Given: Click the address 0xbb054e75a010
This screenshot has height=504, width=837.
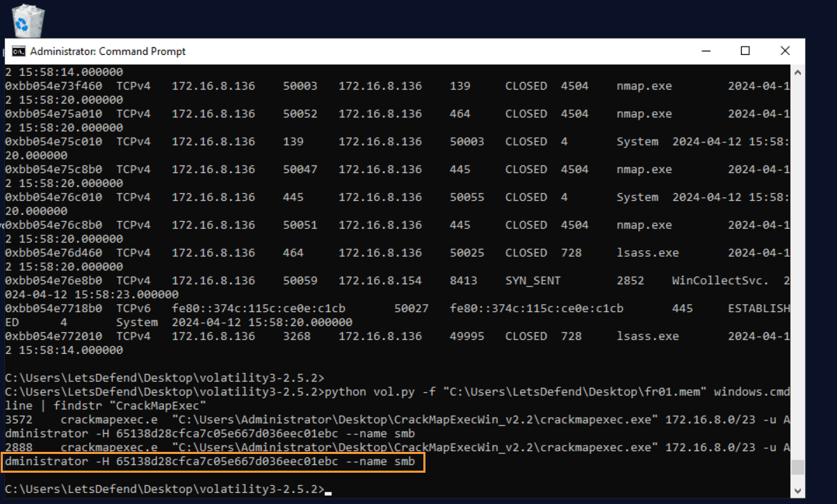Looking at the screenshot, I should coord(54,114).
